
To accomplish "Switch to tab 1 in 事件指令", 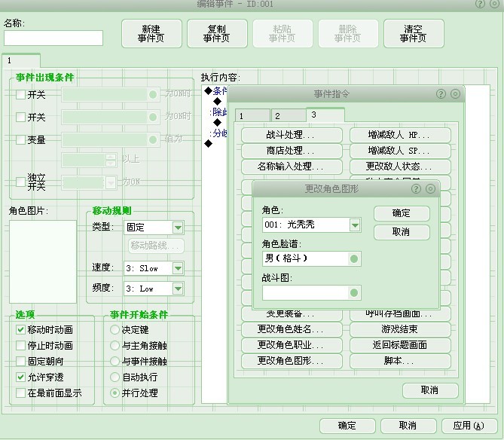I will click(252, 116).
